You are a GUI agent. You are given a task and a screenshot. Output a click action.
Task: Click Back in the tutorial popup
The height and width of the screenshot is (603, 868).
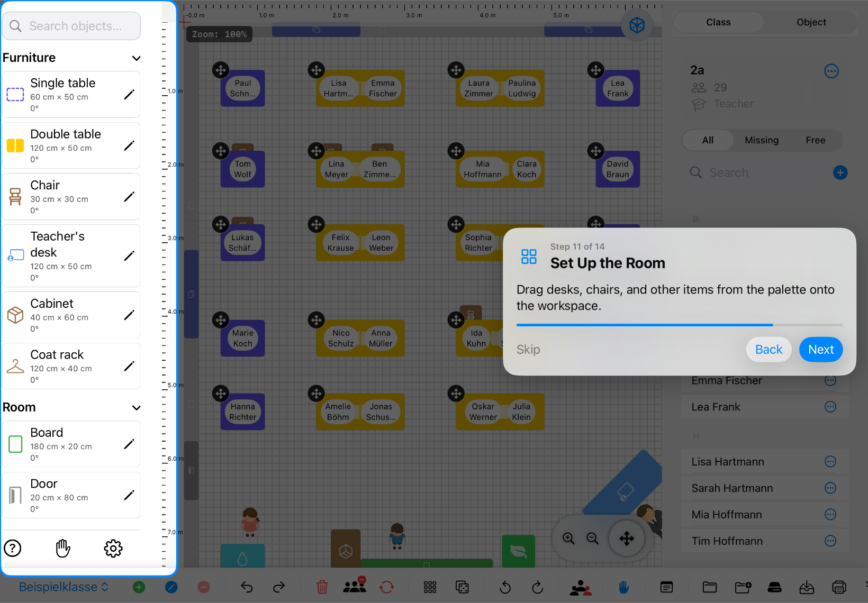click(768, 350)
